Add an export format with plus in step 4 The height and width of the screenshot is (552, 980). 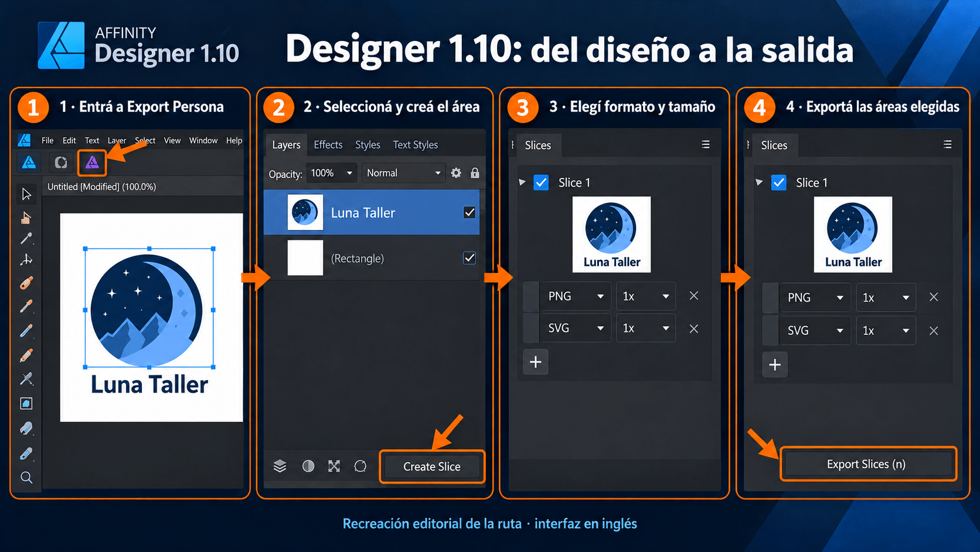point(775,365)
